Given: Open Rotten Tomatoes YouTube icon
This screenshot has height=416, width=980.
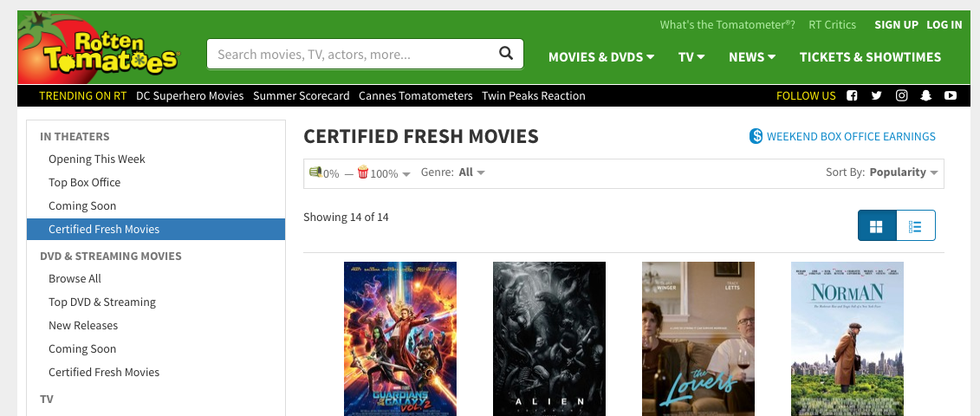Looking at the screenshot, I should (951, 95).
